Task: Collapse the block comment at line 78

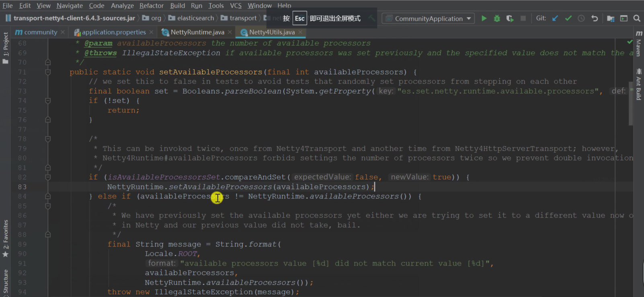Action: (48, 139)
